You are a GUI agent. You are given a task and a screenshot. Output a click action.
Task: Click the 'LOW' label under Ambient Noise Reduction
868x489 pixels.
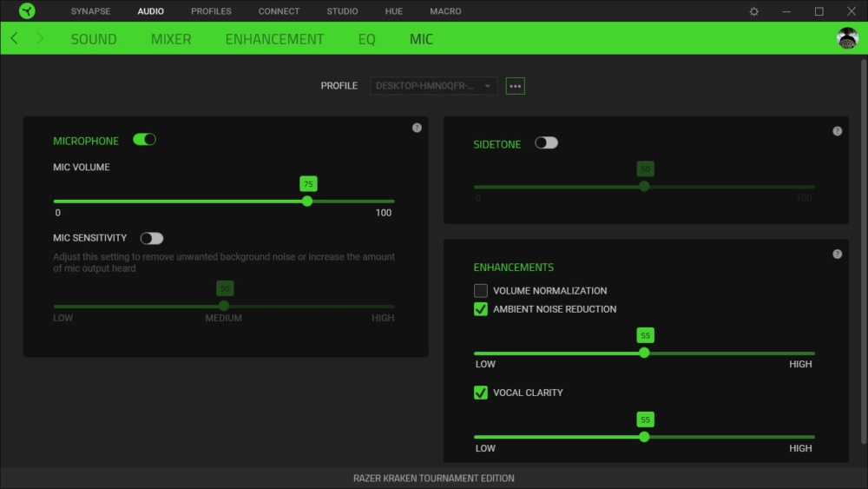485,365
